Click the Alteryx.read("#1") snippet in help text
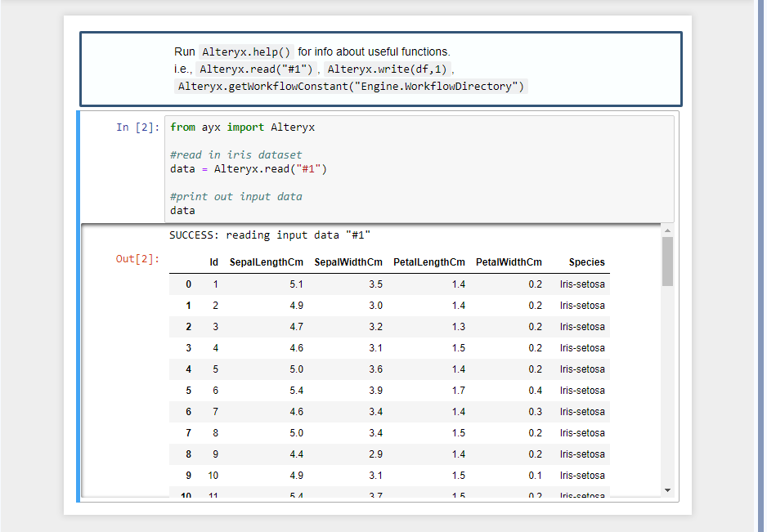Screen dimensions: 767x532 [256, 69]
